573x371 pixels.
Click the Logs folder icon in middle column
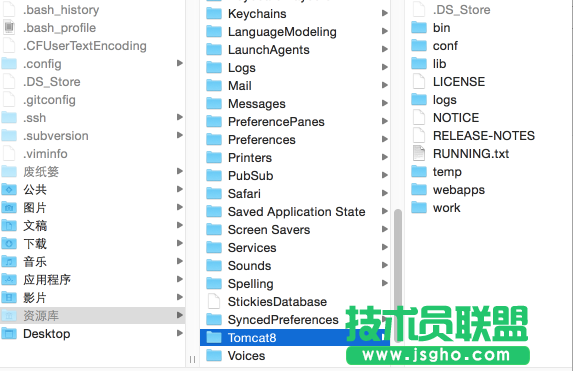(214, 68)
